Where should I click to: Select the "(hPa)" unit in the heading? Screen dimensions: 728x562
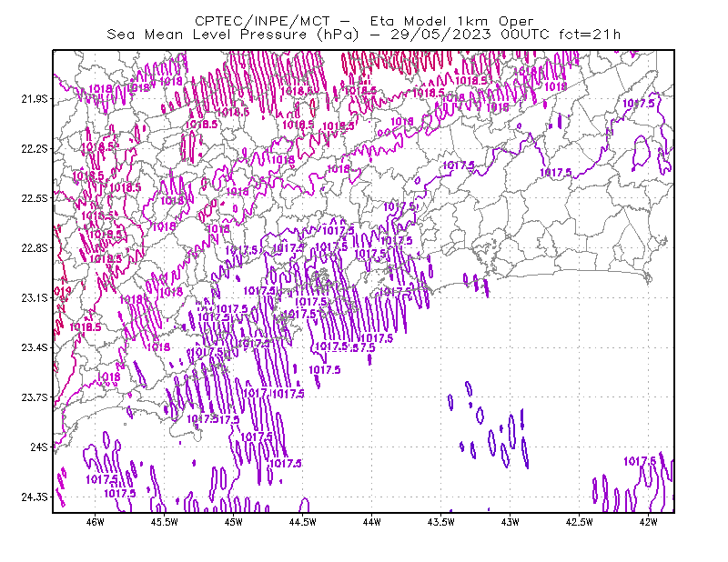pyautogui.click(x=338, y=35)
